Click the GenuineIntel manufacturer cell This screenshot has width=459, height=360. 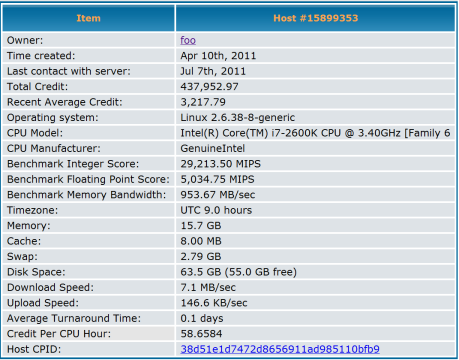pos(315,148)
